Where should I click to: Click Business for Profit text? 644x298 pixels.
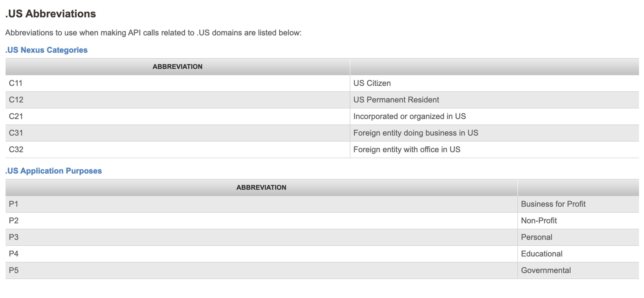click(553, 204)
